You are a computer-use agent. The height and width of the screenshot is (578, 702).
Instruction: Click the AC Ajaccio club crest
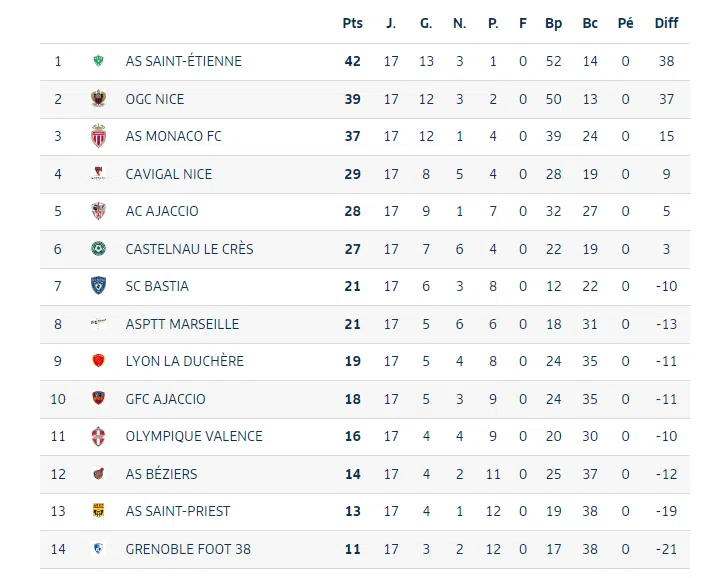(98, 211)
